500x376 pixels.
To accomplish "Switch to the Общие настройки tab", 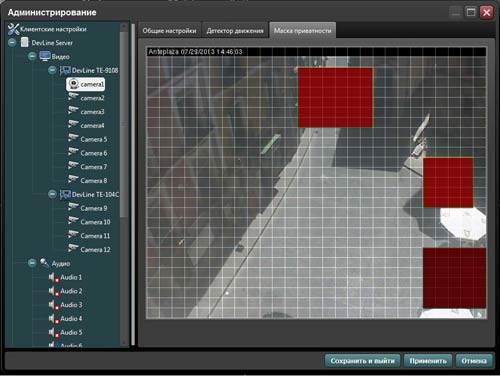I will pyautogui.click(x=169, y=31).
